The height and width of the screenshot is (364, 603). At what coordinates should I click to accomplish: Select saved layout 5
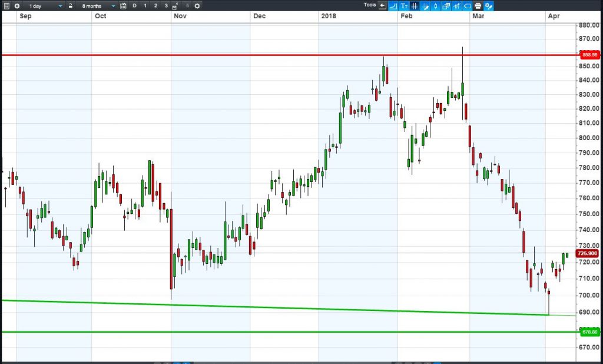point(187,6)
